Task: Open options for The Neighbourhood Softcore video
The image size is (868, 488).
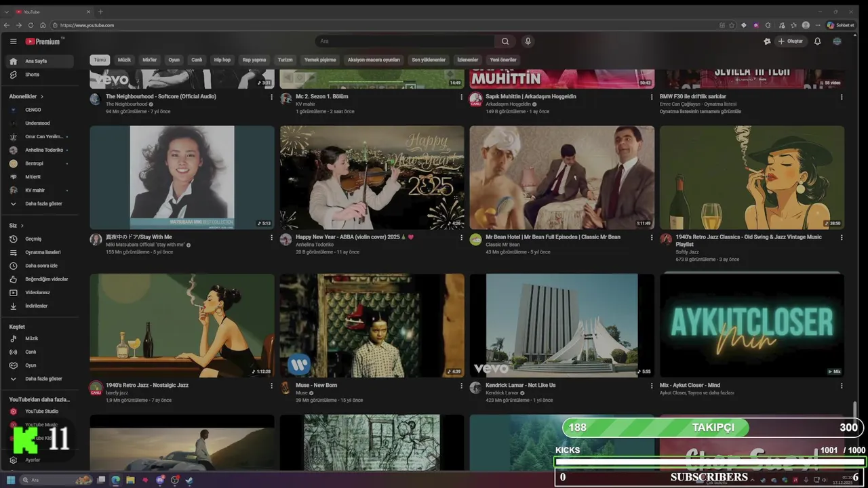Action: click(x=272, y=97)
